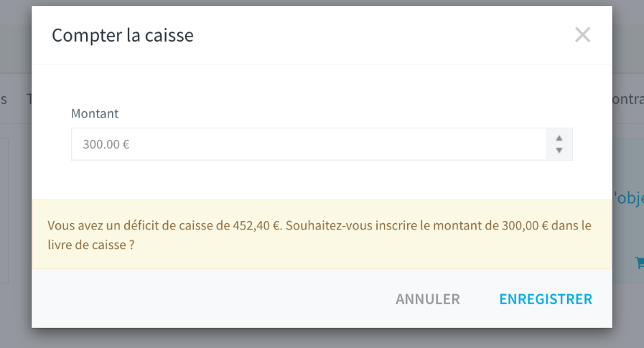Select the background tab ending in s
The width and height of the screenshot is (644, 348).
point(4,99)
